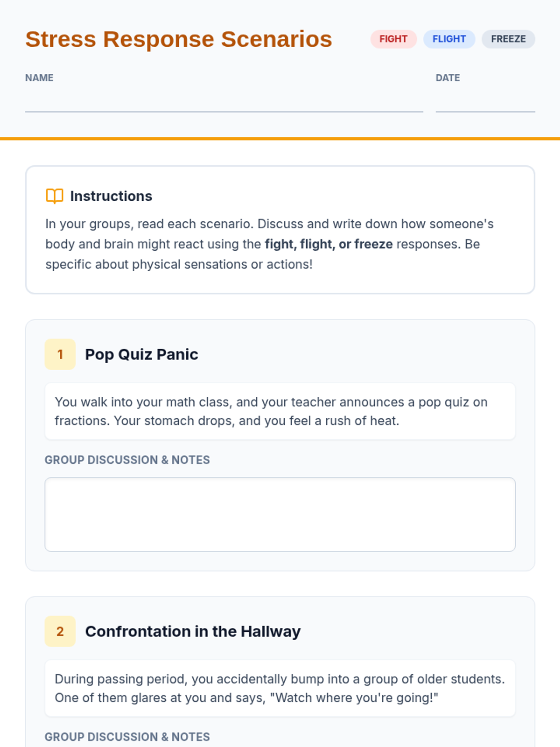Click the second Group Discussion & Notes label

pyautogui.click(x=127, y=737)
